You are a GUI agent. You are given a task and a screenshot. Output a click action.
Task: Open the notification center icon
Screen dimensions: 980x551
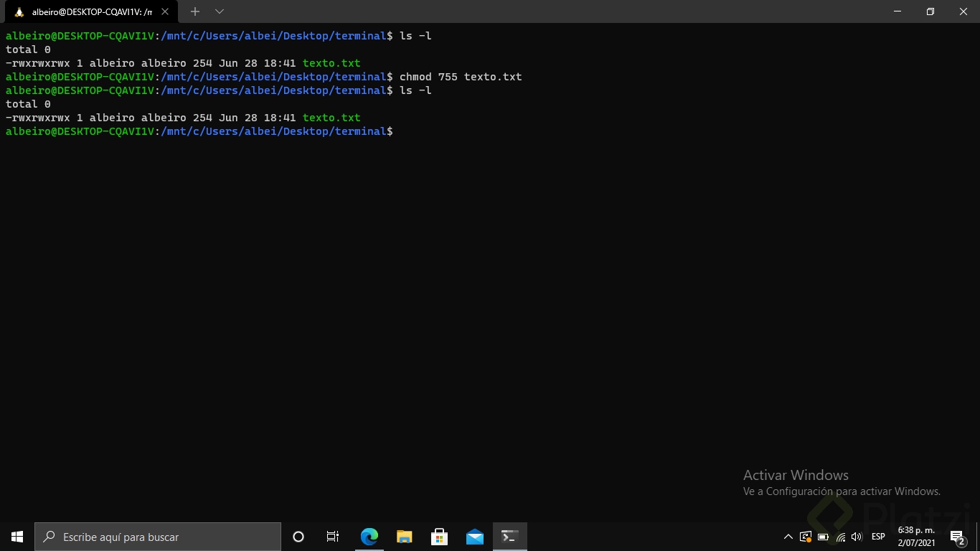958,537
